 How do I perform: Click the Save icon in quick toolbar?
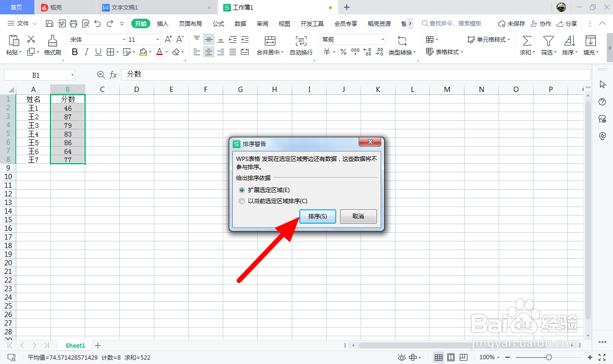pyautogui.click(x=50, y=23)
